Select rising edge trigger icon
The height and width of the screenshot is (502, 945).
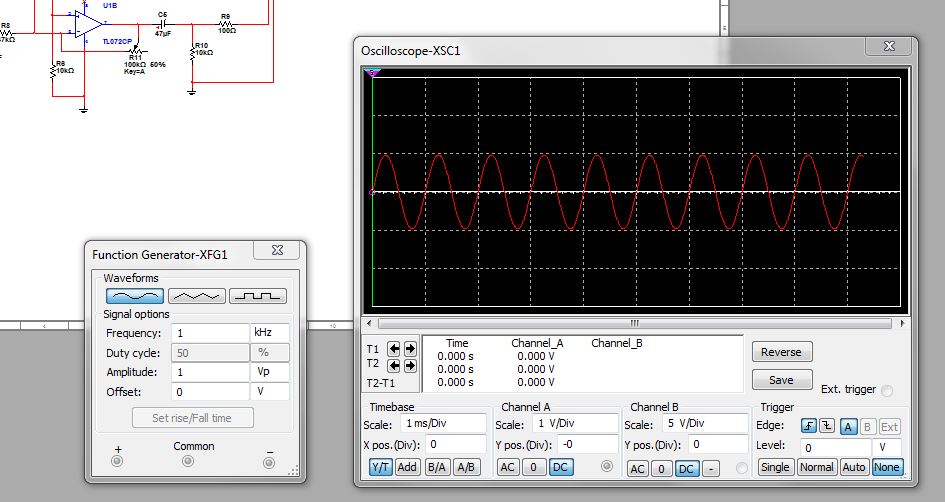pyautogui.click(x=809, y=427)
